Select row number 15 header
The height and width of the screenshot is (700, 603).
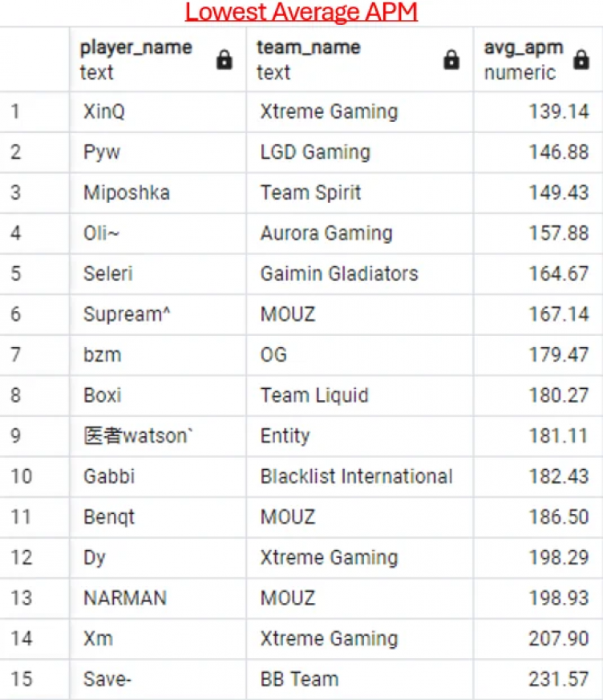(34, 678)
